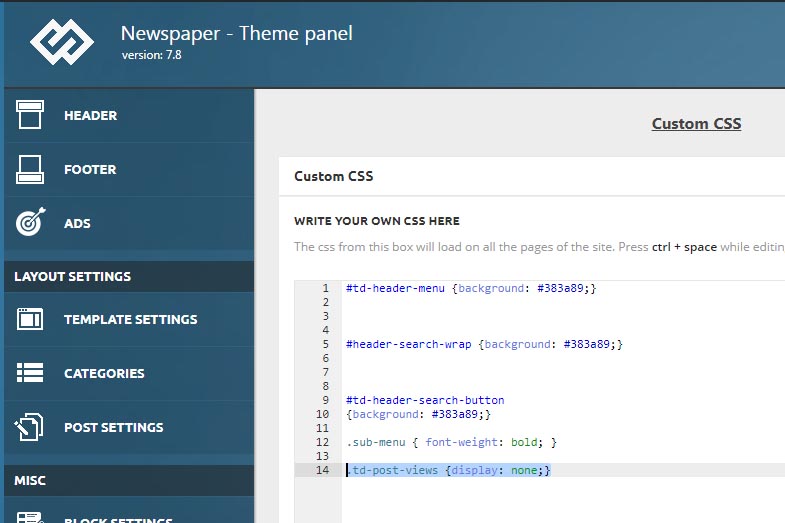Click the ctrl + space hint text

click(x=684, y=247)
